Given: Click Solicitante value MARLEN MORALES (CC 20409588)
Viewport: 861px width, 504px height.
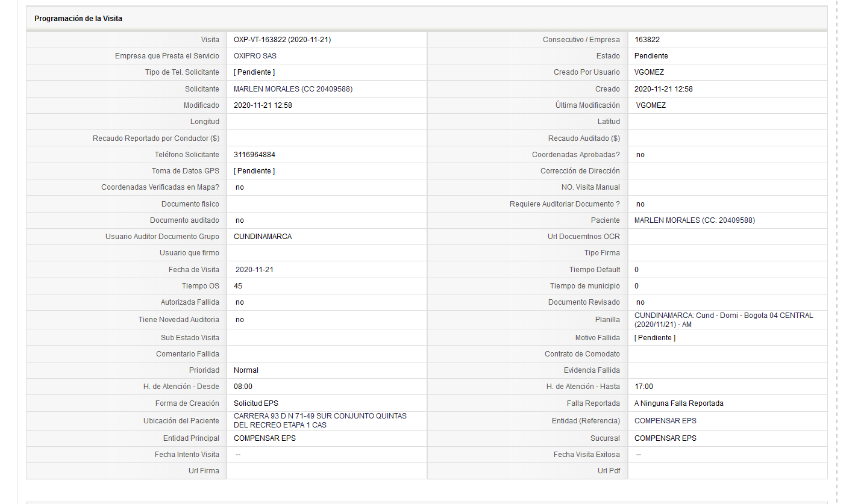Looking at the screenshot, I should pos(293,89).
